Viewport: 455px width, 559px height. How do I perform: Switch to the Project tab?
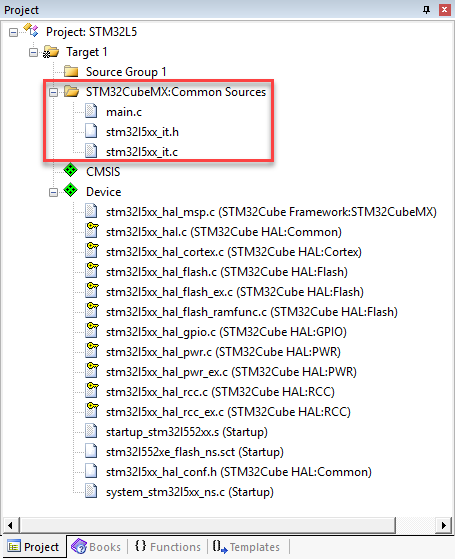pyautogui.click(x=34, y=547)
